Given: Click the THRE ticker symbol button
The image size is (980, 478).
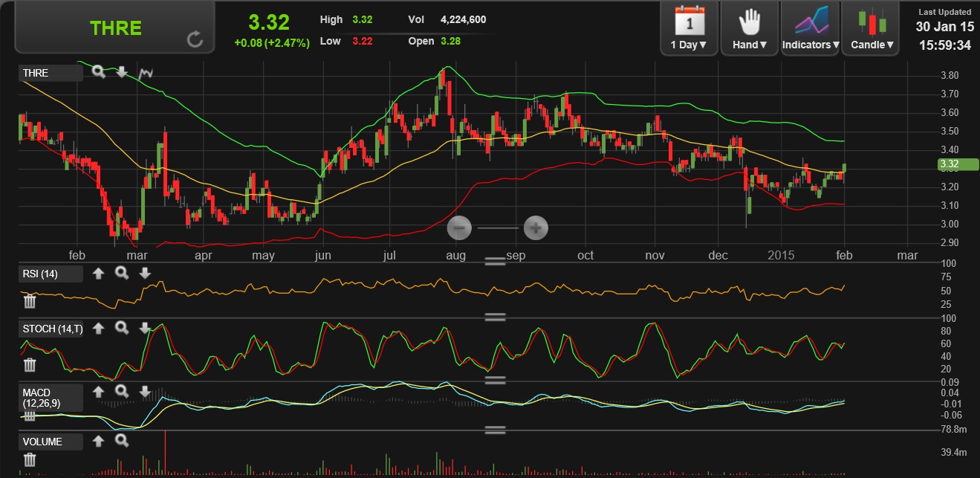Looking at the screenshot, I should tap(115, 28).
